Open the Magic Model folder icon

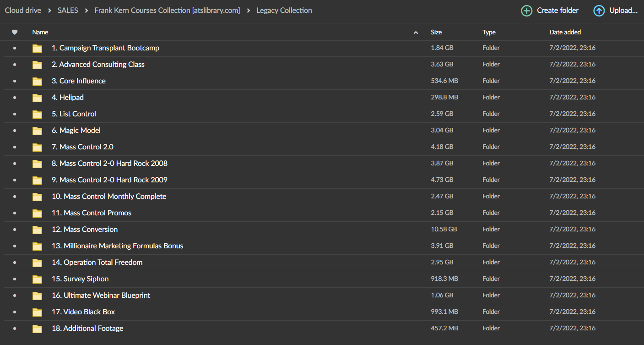pos(37,130)
